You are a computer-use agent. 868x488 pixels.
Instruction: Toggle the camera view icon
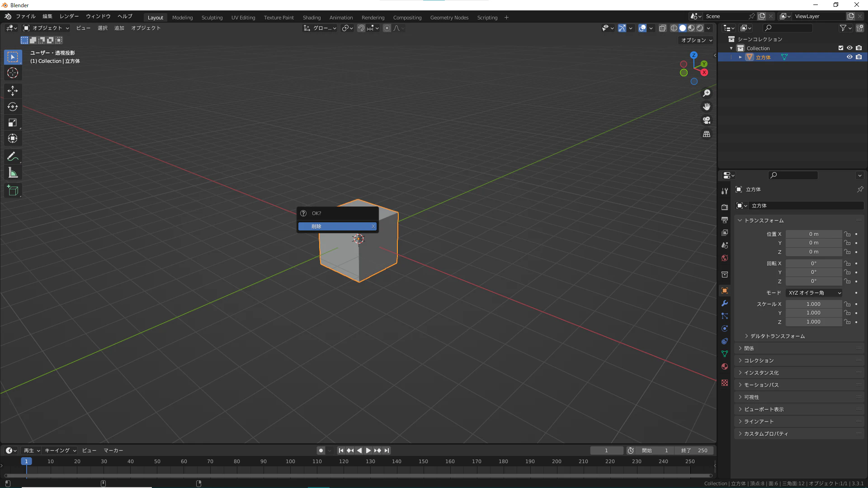click(707, 120)
